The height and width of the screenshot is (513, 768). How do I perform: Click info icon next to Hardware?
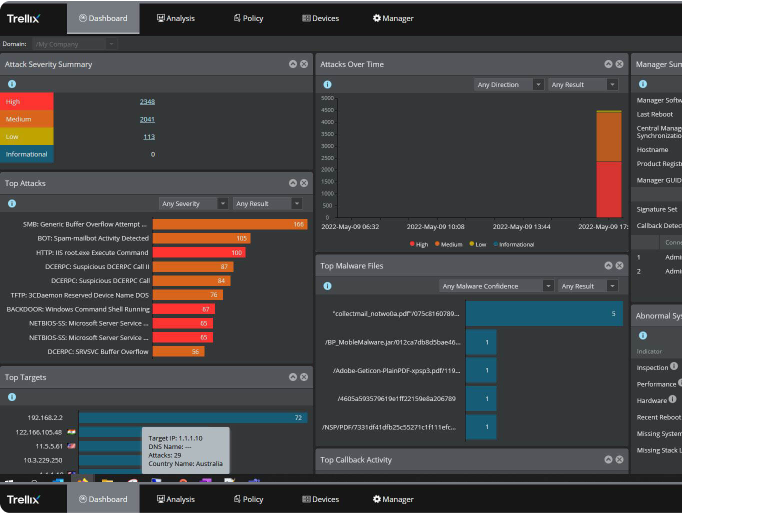click(x=672, y=399)
